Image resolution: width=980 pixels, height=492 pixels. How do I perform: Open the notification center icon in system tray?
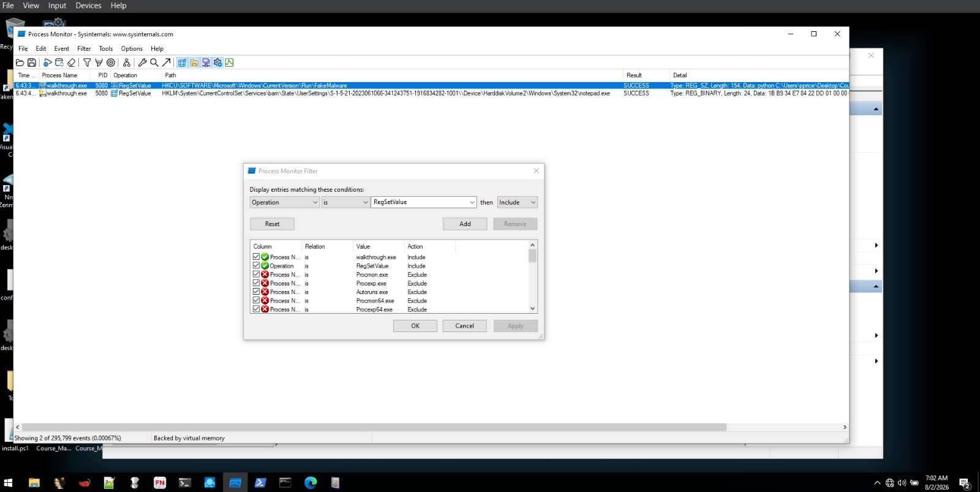pyautogui.click(x=965, y=483)
